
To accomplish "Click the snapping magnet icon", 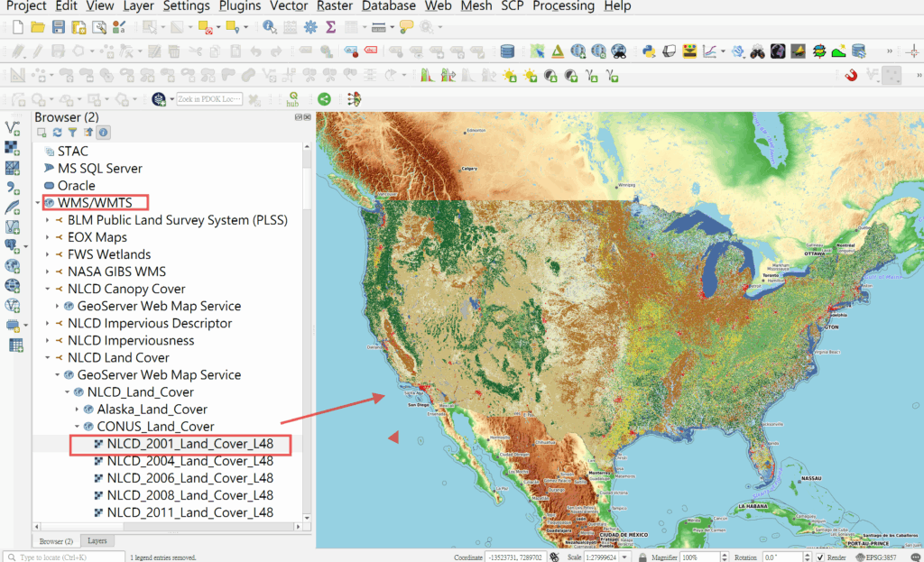I will (x=850, y=75).
